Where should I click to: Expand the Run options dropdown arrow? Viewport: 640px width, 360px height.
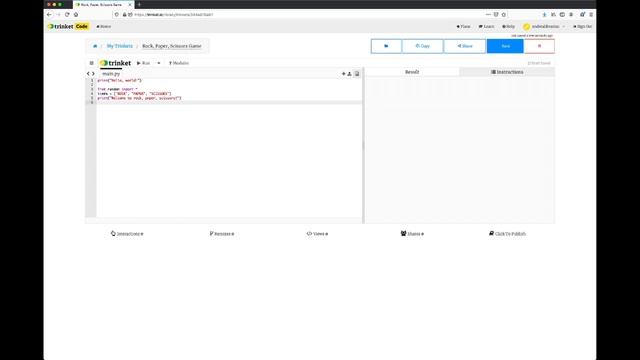(159, 63)
